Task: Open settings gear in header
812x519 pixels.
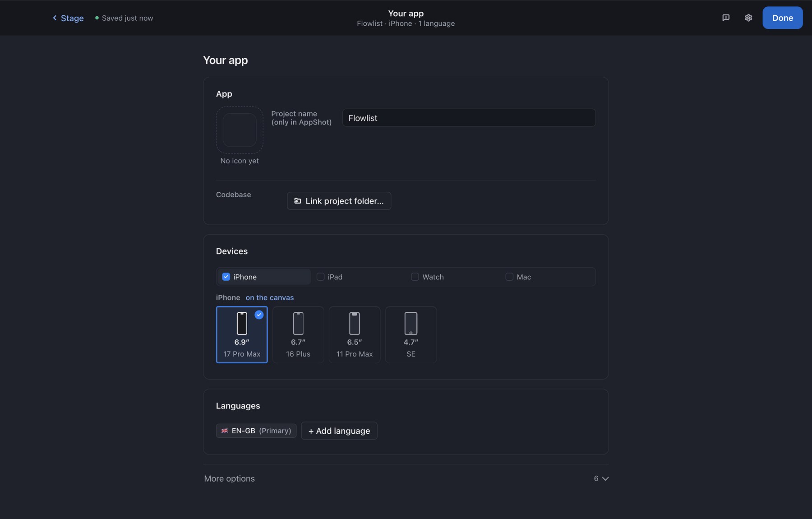Action: pos(748,18)
